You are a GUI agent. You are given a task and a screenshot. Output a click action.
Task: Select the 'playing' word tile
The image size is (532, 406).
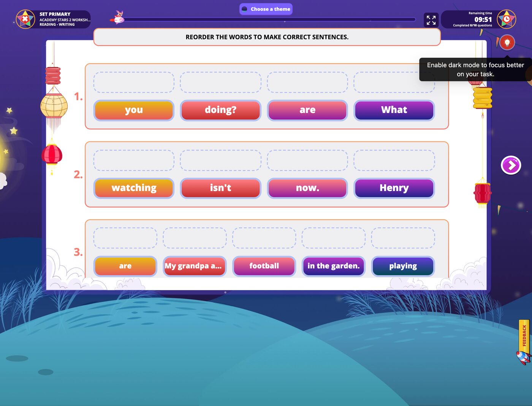click(403, 266)
